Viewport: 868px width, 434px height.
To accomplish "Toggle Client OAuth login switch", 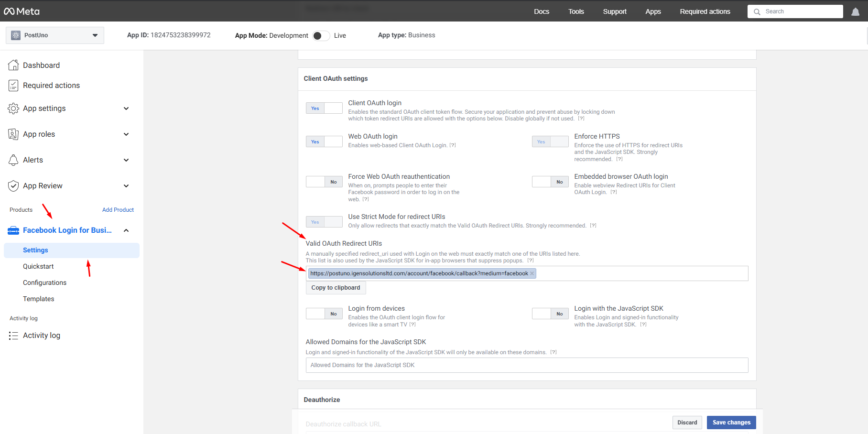I will (x=324, y=108).
